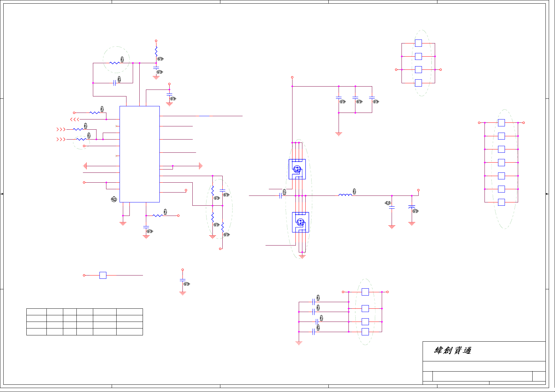Select the resistor inside the small dashed circle

pyautogui.click(x=81, y=139)
